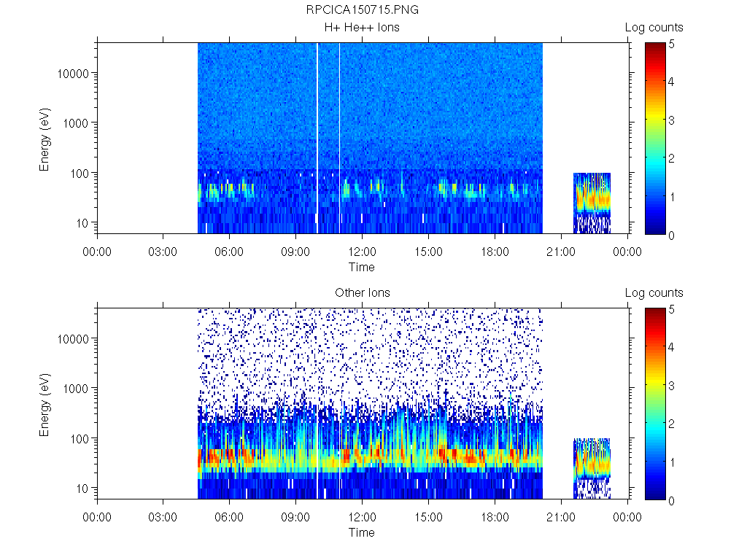This screenshot has width=747, height=560.
Task: Click the 10000 energy tick on Other Ions plot
Action: pyautogui.click(x=73, y=339)
